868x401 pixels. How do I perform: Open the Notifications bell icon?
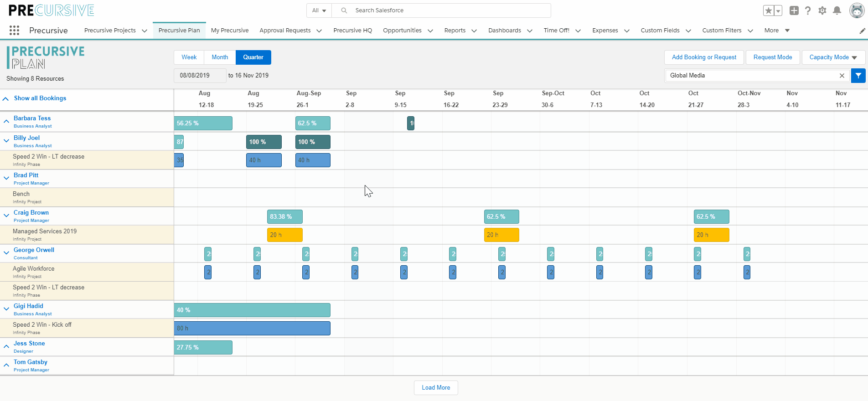[x=837, y=10]
